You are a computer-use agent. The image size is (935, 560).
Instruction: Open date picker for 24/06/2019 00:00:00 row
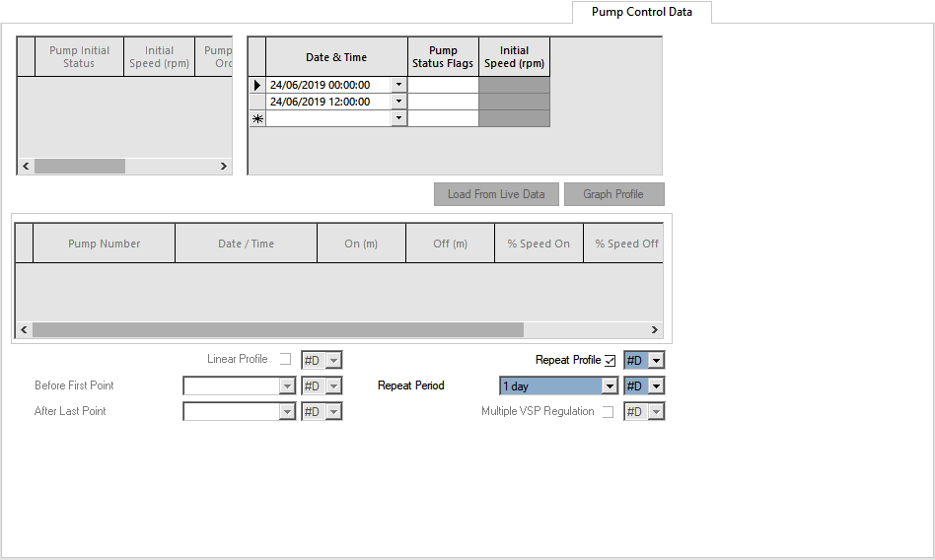[x=398, y=85]
